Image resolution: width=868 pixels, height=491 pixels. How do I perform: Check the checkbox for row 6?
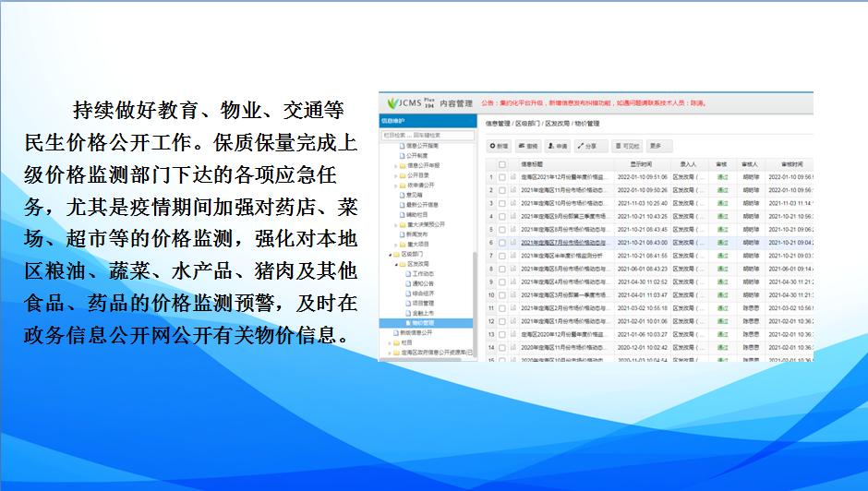pyautogui.click(x=501, y=243)
